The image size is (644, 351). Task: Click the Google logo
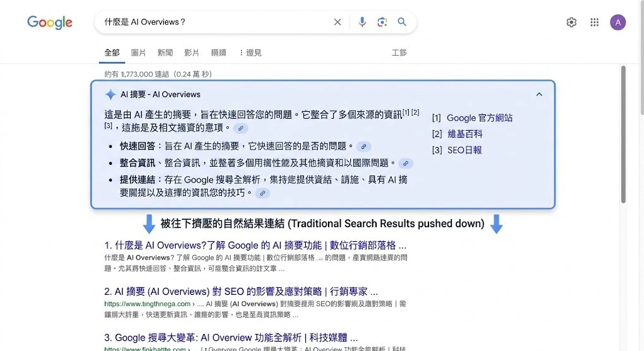pos(50,22)
